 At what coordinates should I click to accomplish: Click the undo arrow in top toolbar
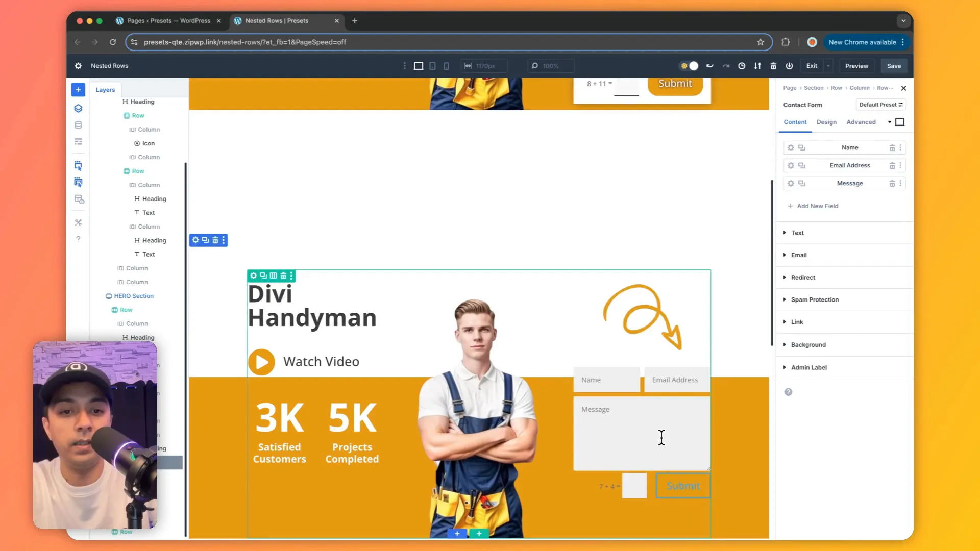point(709,66)
